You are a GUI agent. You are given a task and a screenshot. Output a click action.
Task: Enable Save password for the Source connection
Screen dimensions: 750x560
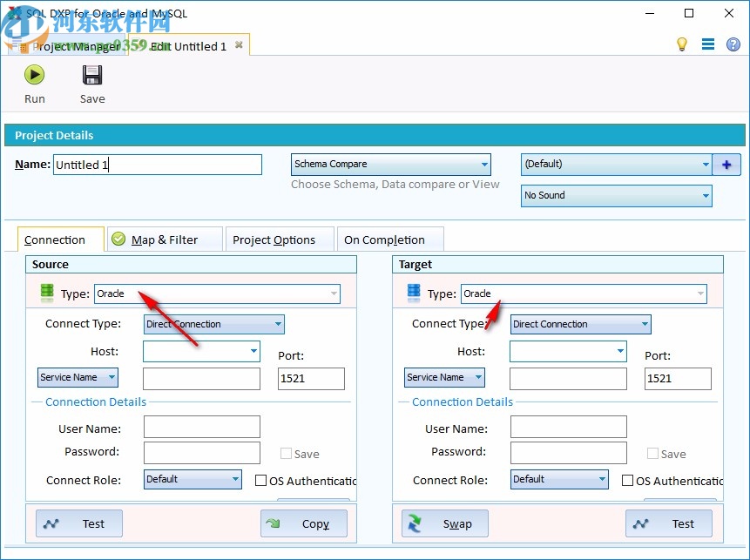click(286, 453)
